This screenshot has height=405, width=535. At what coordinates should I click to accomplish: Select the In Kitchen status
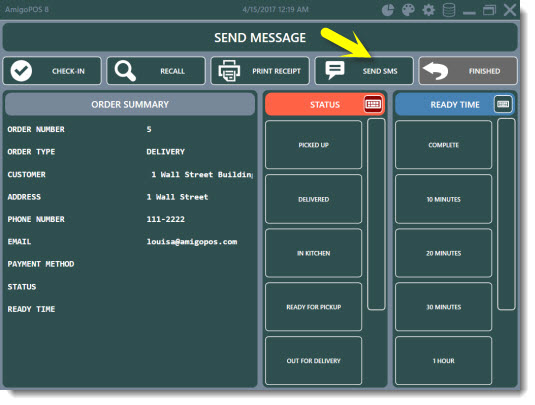pos(313,253)
